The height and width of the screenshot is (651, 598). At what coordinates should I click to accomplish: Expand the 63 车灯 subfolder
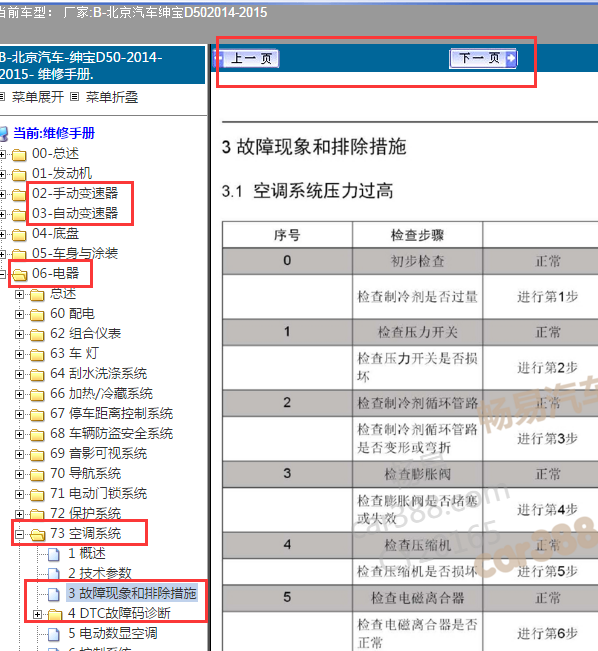pyautogui.click(x=19, y=354)
